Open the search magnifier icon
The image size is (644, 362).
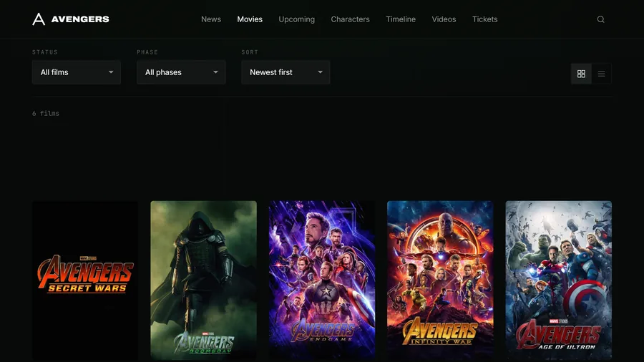[600, 19]
